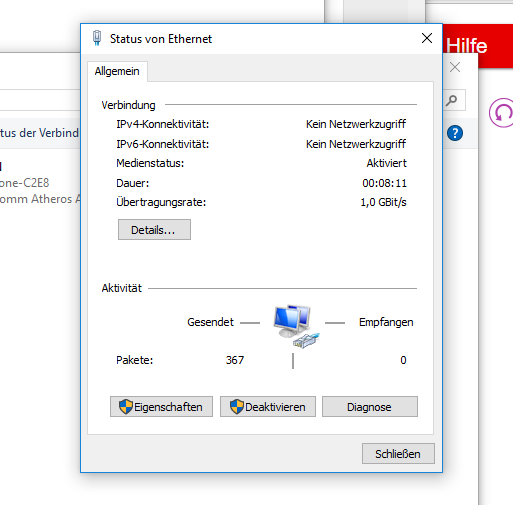Open the Details button in Ethernet status
Screen dimensions: 513x505
[x=154, y=229]
